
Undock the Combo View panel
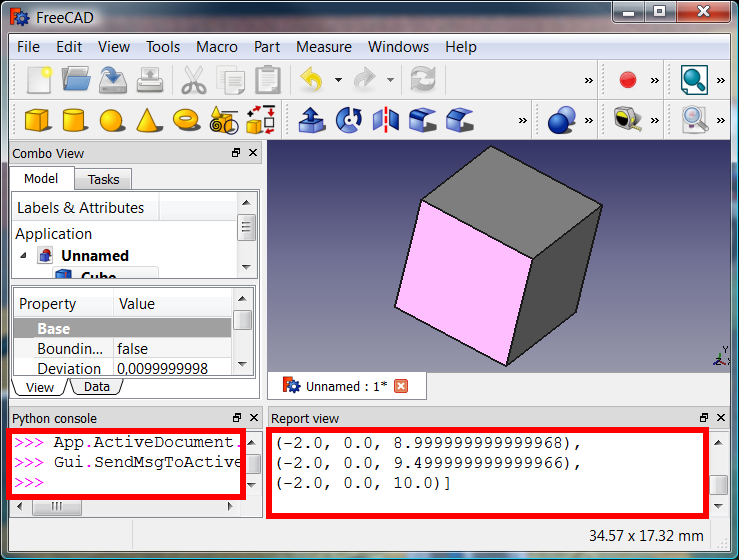click(236, 153)
